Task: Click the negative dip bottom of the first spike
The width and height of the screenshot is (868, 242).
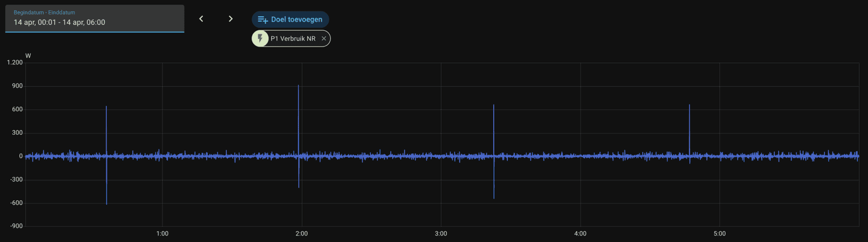Action: pyautogui.click(x=106, y=204)
